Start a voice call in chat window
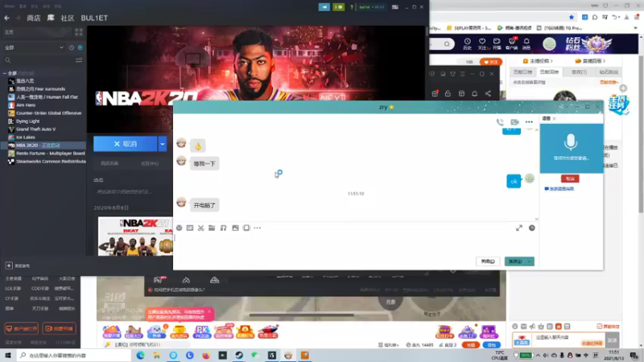The height and width of the screenshot is (362, 644). [x=500, y=122]
